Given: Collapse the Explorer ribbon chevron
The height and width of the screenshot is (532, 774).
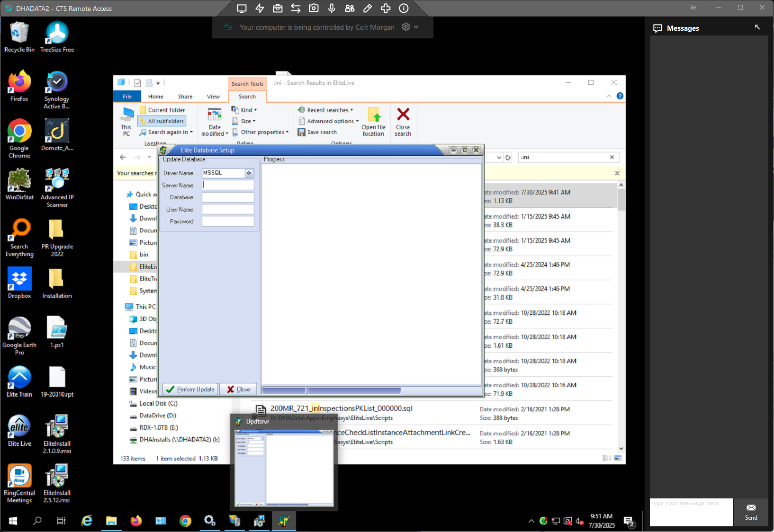Looking at the screenshot, I should pos(609,96).
